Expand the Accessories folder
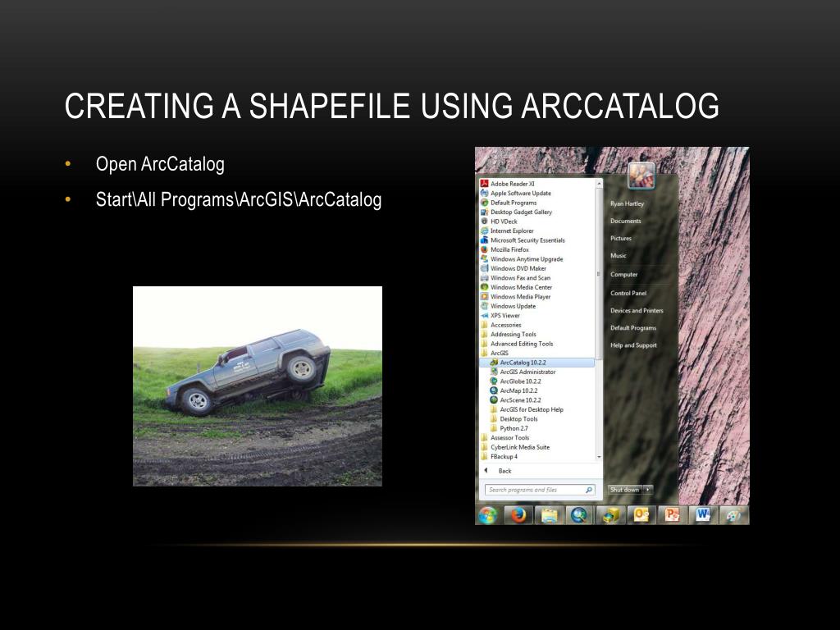Screen dimensions: 840x630 coord(501,325)
